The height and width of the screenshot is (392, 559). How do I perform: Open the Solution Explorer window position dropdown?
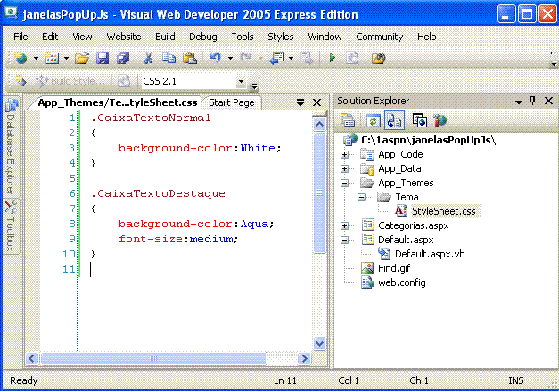[x=519, y=102]
